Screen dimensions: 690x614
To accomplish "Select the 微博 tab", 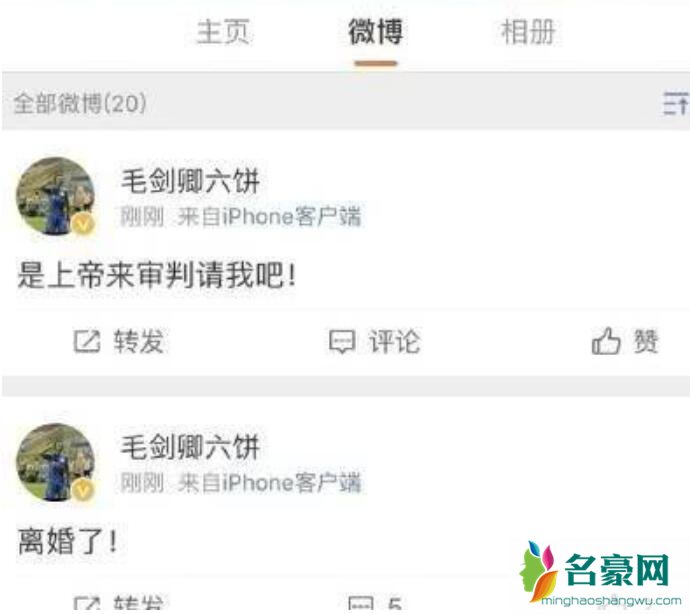I will [x=375, y=32].
